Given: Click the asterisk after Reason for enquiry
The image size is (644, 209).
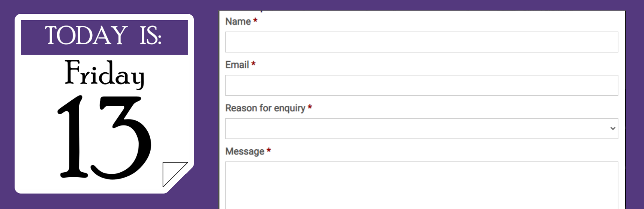Looking at the screenshot, I should pyautogui.click(x=310, y=108).
